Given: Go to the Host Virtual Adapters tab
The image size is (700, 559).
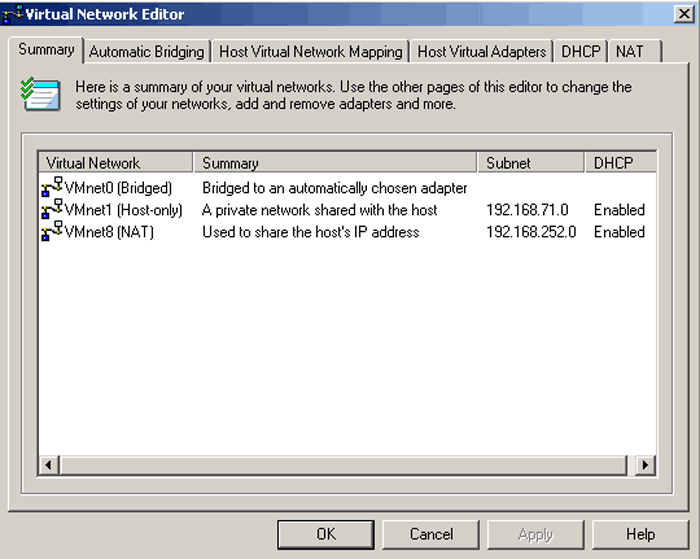Looking at the screenshot, I should pos(482,52).
